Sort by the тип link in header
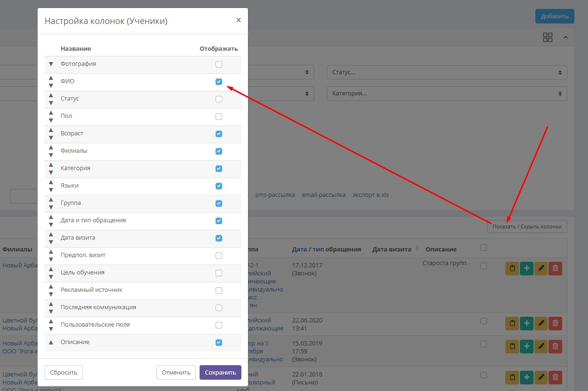This screenshot has width=588, height=391. pos(318,249)
